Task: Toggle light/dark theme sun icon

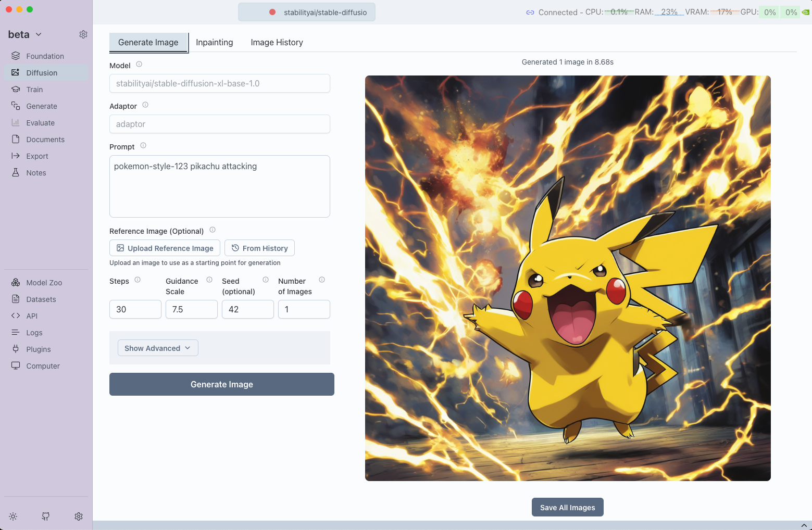Action: 13,516
